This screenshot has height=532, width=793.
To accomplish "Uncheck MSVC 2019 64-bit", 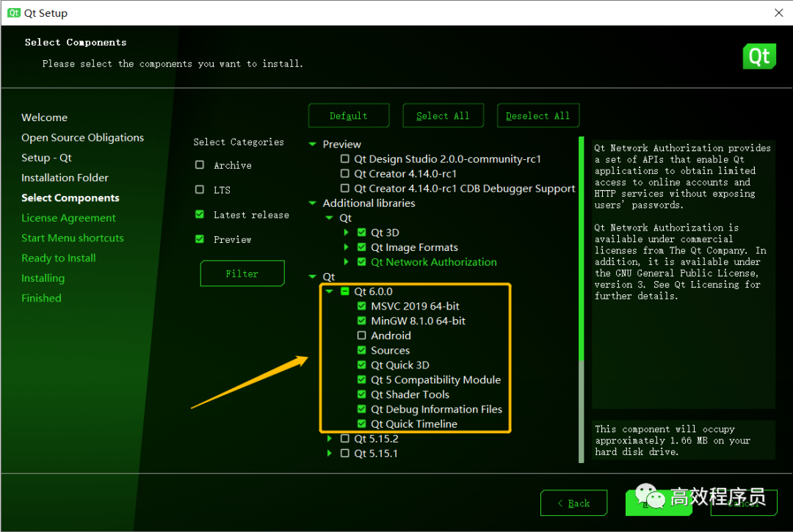I will pyautogui.click(x=361, y=306).
